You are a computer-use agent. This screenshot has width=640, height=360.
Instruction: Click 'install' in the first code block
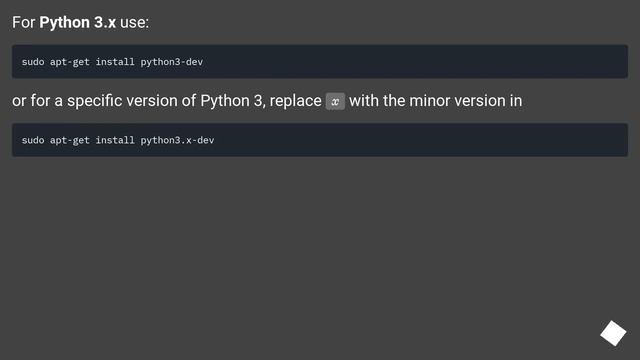click(x=115, y=62)
